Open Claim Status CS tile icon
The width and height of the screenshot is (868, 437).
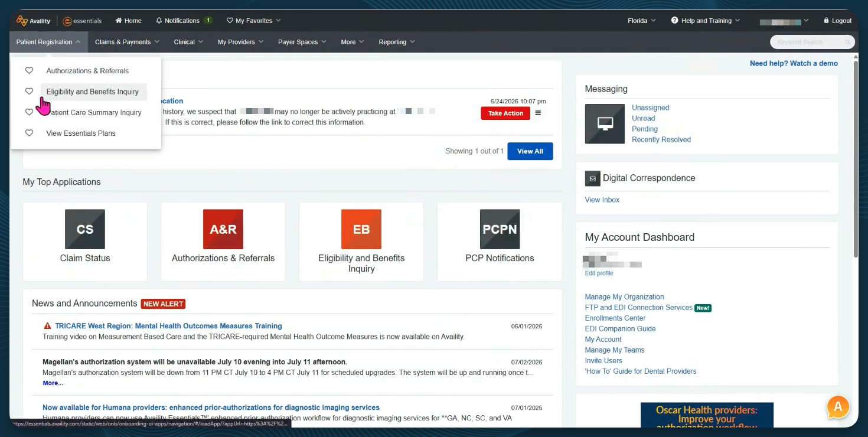(85, 229)
